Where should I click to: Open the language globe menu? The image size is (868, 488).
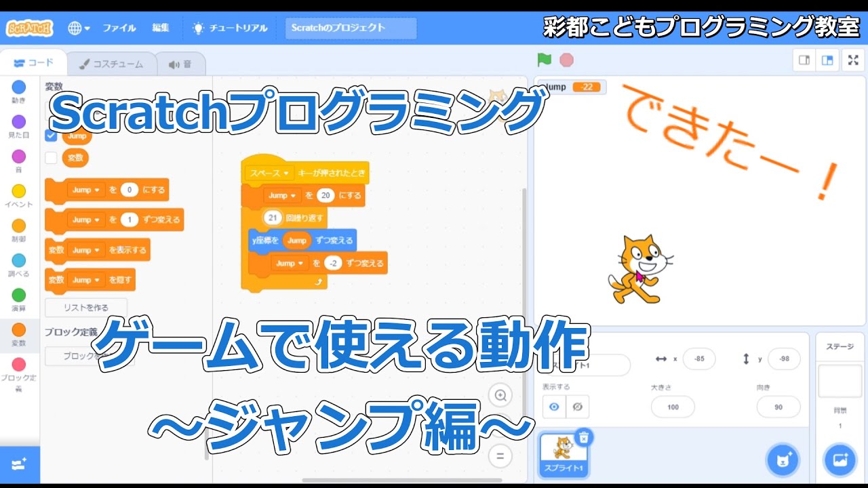79,28
